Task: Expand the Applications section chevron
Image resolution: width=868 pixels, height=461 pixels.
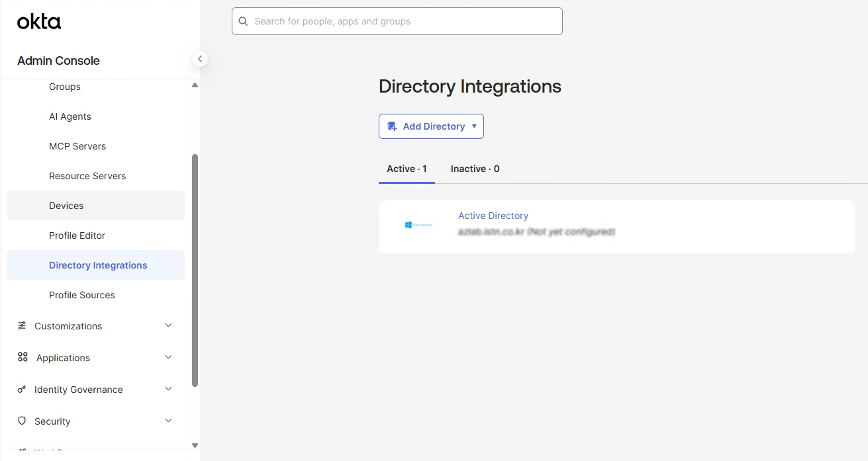Action: (168, 357)
